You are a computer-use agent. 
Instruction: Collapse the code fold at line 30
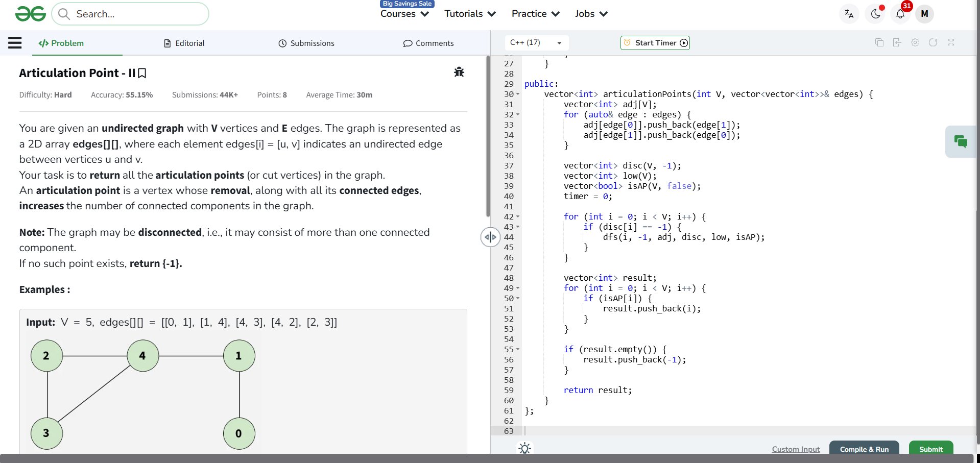coord(518,94)
